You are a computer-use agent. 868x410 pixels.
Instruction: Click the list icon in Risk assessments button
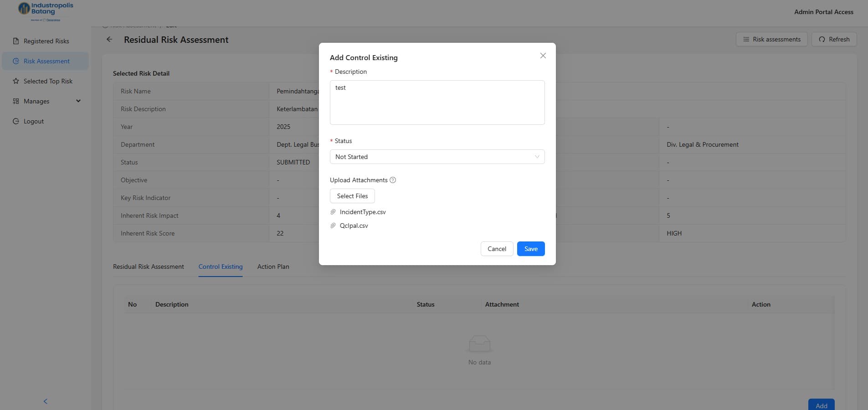pos(746,39)
